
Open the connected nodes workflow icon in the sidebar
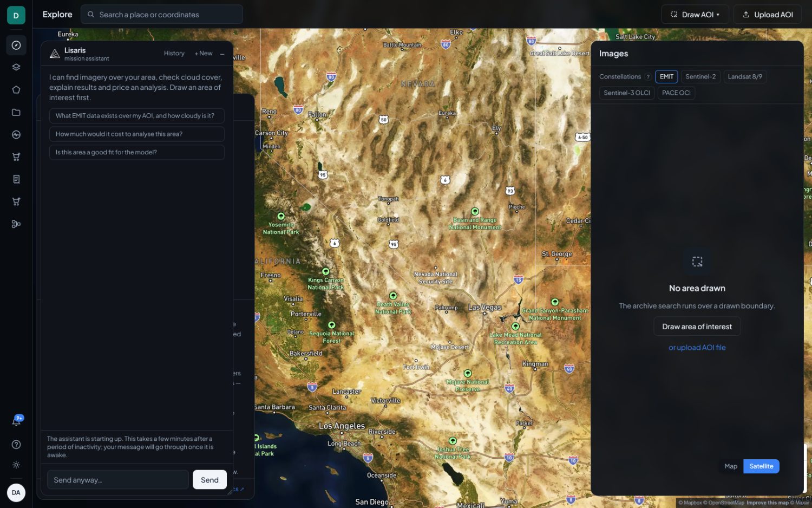(x=16, y=224)
